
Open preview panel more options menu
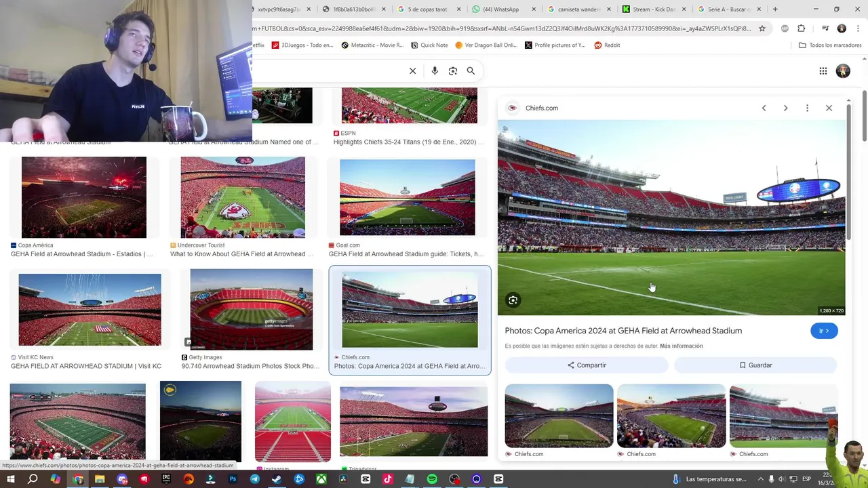pyautogui.click(x=807, y=108)
